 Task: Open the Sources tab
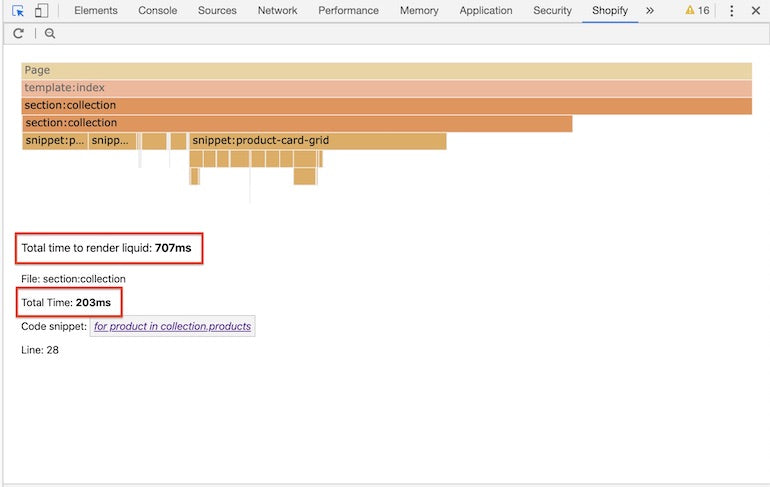point(217,10)
